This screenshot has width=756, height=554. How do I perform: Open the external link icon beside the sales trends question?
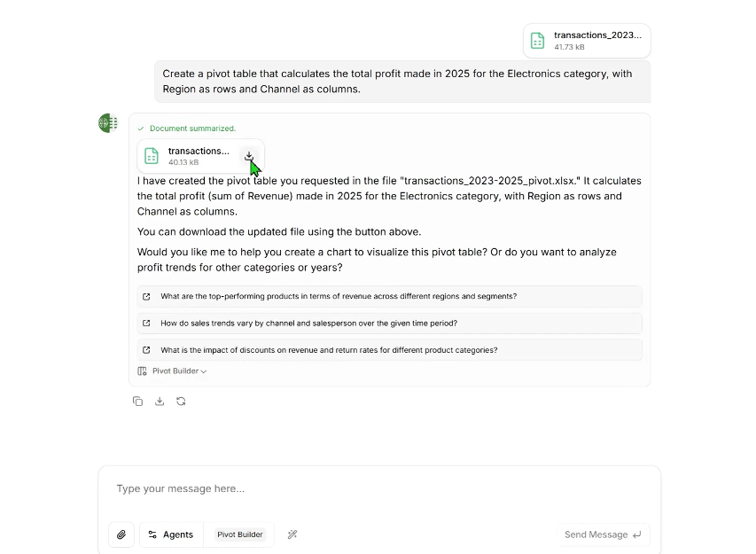(145, 323)
